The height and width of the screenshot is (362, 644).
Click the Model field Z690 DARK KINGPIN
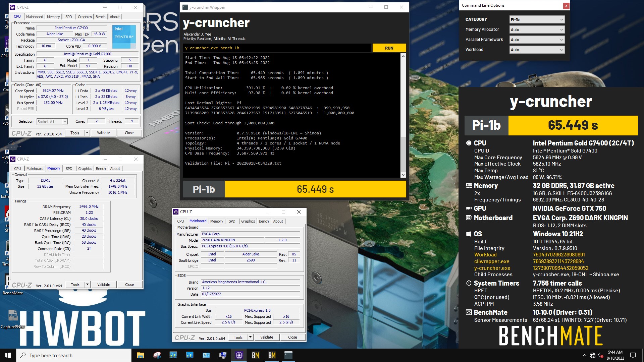(x=232, y=240)
